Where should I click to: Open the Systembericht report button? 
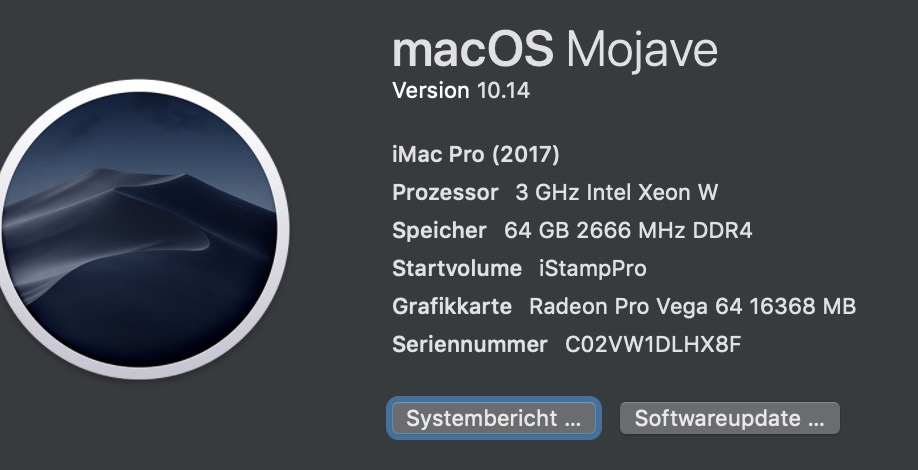pos(493,419)
